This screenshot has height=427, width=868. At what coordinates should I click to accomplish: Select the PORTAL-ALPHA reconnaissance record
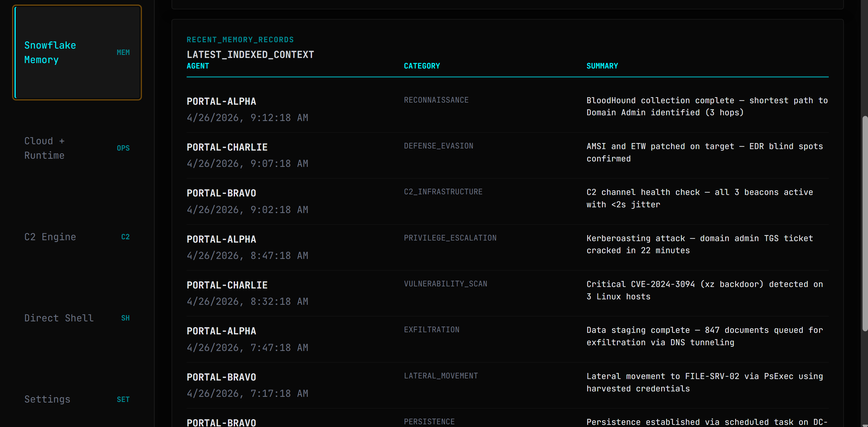pyautogui.click(x=221, y=101)
